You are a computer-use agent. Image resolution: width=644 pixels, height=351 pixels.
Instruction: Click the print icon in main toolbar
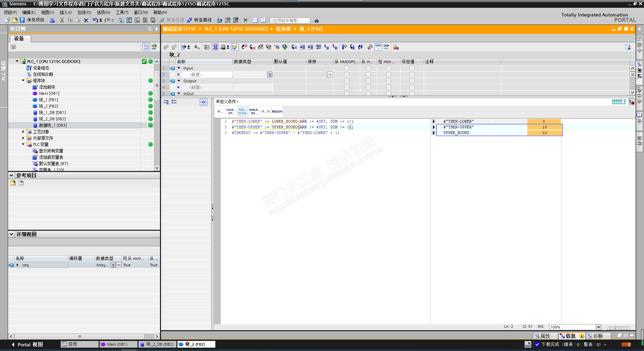pyautogui.click(x=52, y=20)
